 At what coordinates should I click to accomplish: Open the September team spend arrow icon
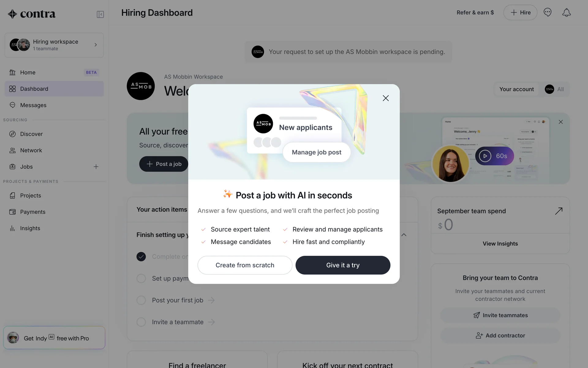559,211
